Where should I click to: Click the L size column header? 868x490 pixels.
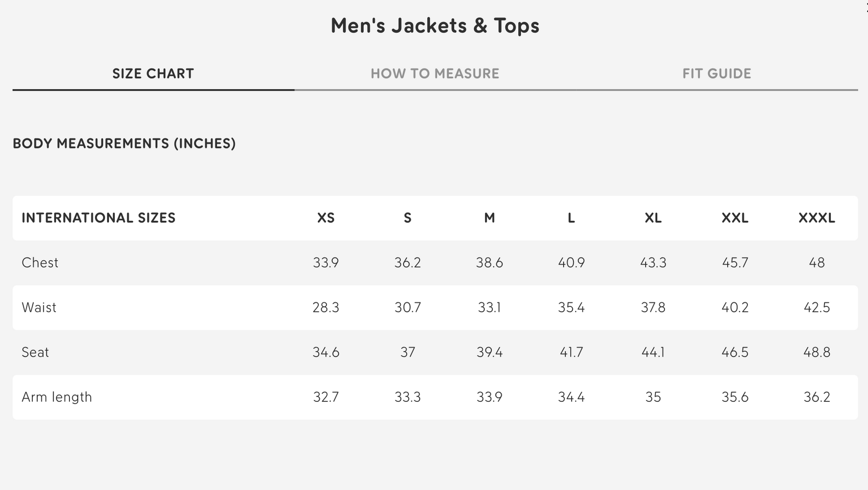571,218
